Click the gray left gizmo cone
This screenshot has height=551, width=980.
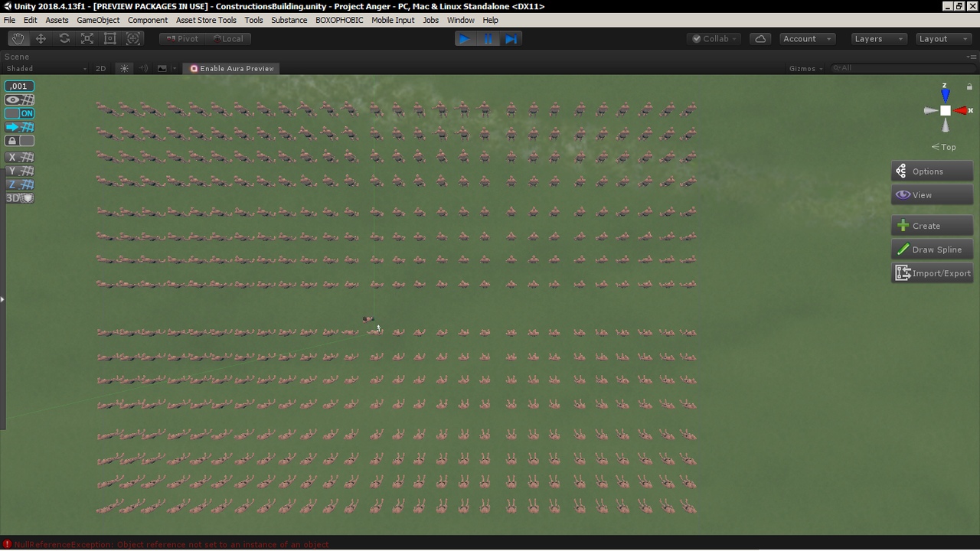[931, 111]
